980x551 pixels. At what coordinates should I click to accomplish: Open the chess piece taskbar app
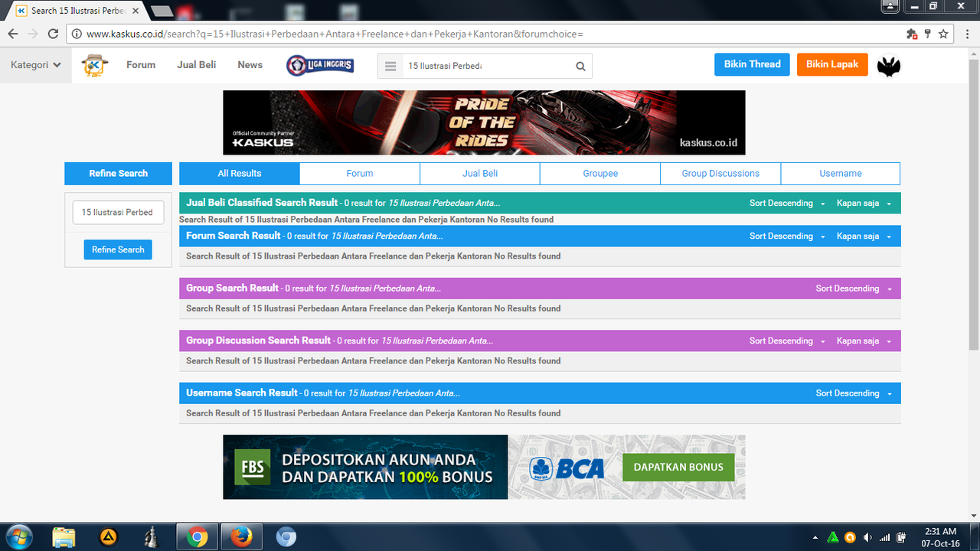click(x=152, y=537)
